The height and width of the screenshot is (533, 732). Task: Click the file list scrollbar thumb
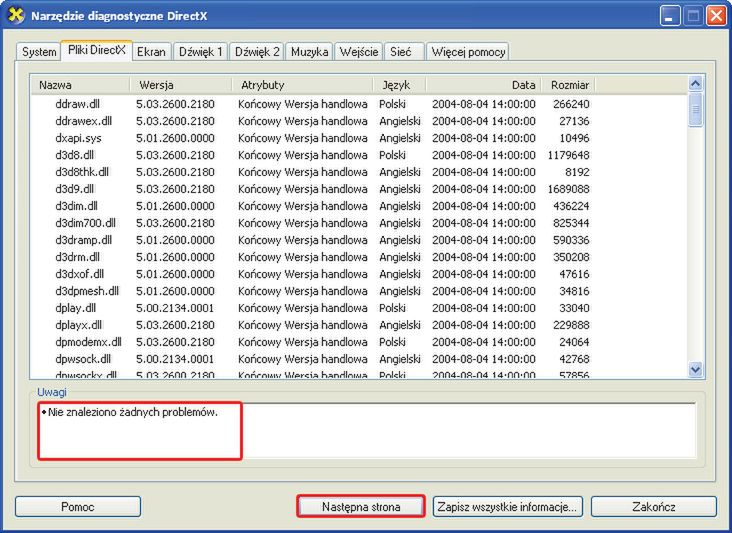point(695,110)
